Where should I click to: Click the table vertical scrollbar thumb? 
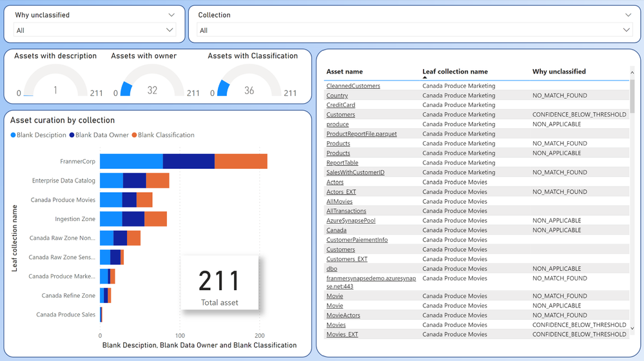click(632, 95)
